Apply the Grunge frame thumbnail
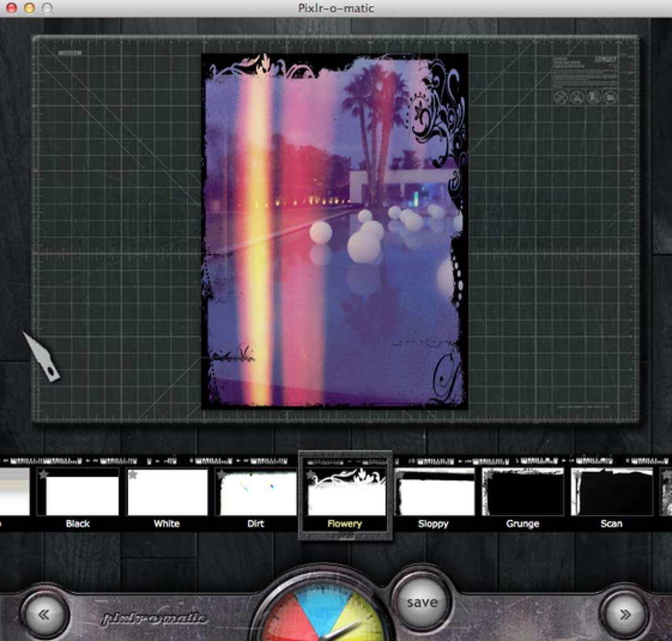Screen dimensions: 672x641 point(523,491)
